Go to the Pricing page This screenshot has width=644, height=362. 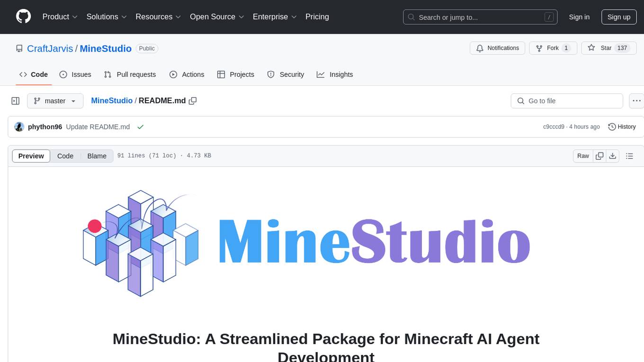pyautogui.click(x=317, y=17)
